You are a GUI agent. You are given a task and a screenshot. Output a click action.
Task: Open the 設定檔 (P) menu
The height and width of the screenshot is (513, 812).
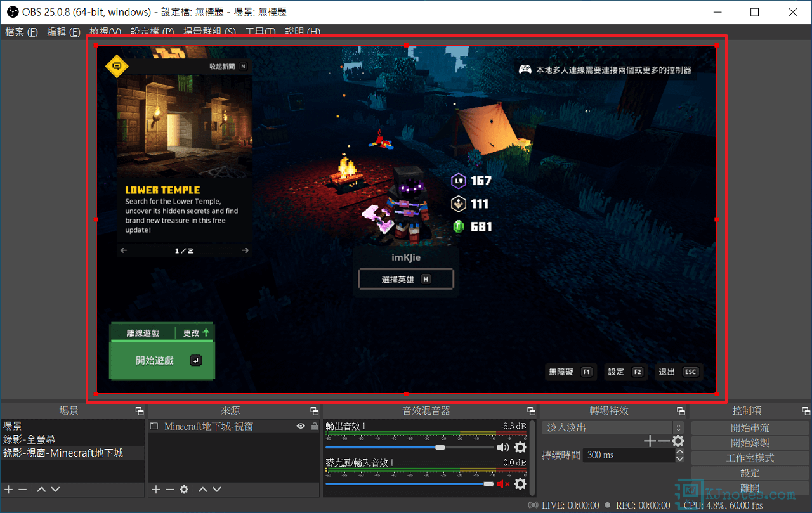tap(152, 32)
